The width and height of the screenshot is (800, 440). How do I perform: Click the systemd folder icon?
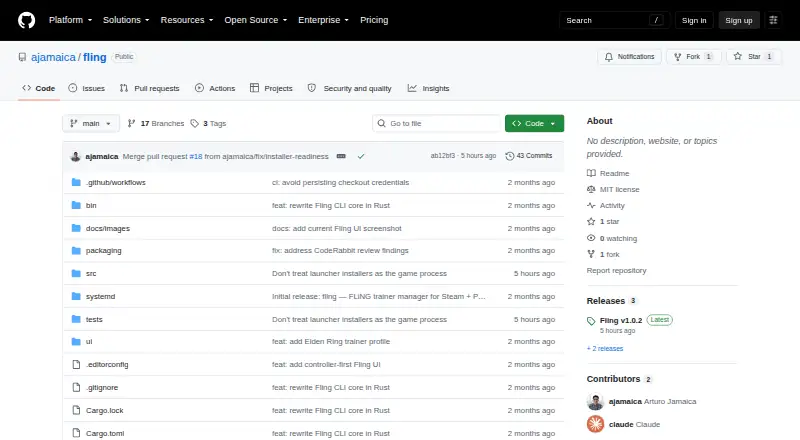pyautogui.click(x=76, y=296)
